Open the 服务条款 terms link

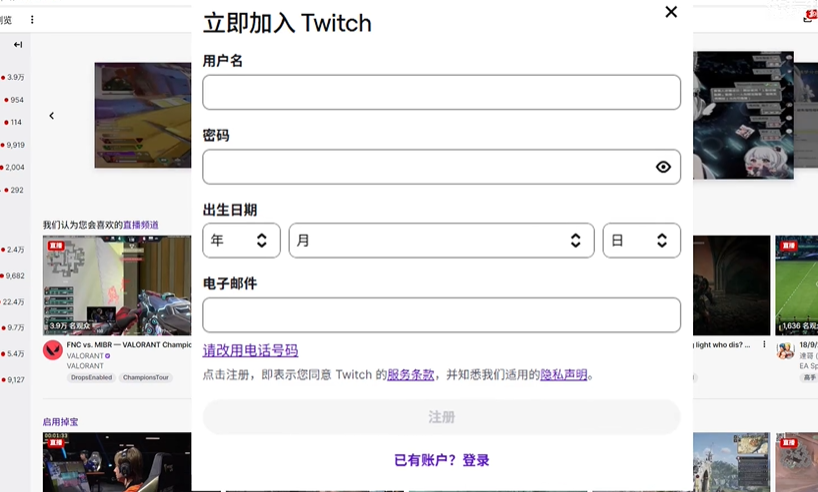pos(410,375)
